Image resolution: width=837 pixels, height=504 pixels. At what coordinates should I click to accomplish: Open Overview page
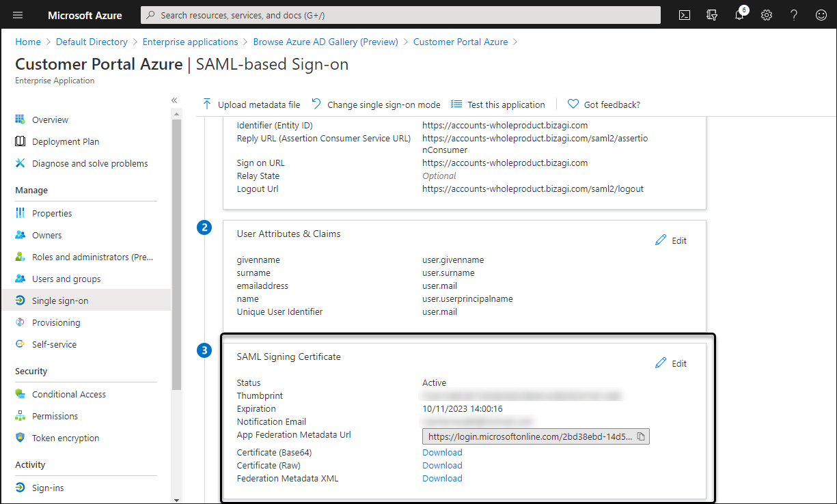(50, 120)
